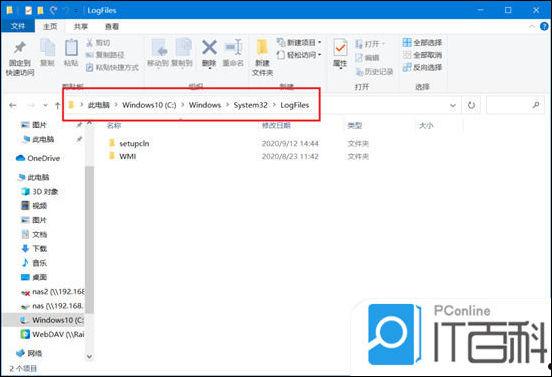Click LogFiles in address breadcrumb
Viewport: 552px width, 377px height.
[295, 105]
